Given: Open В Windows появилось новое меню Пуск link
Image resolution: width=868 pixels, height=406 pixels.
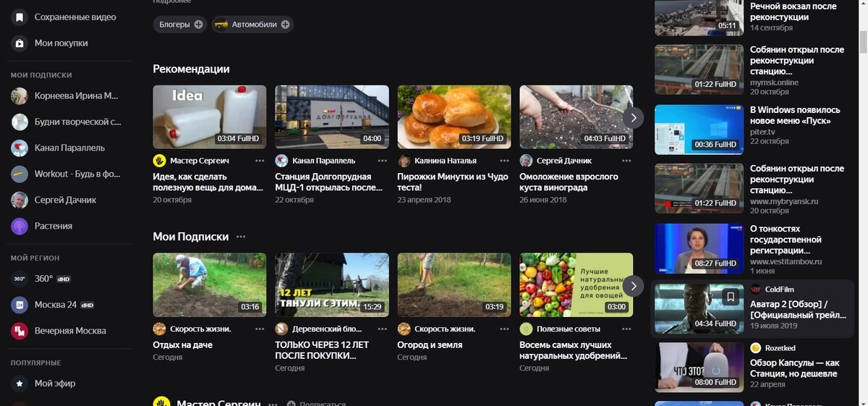Looking at the screenshot, I should coord(795,116).
